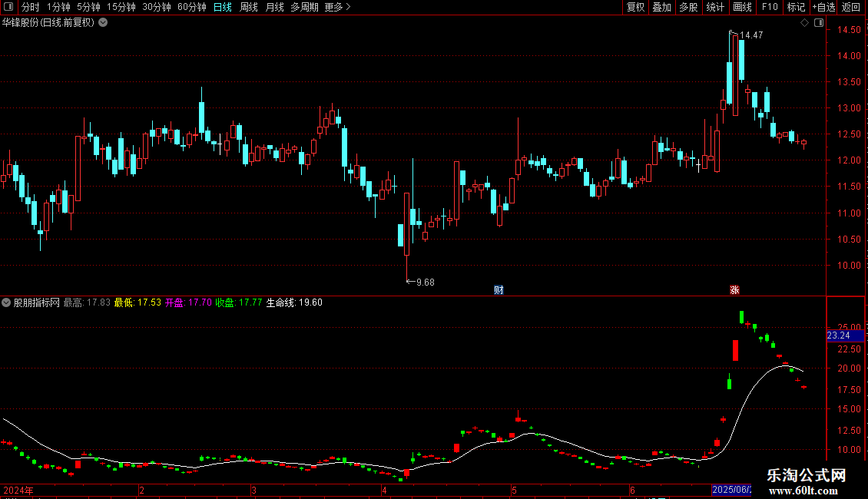Click the 23.24 indicator value tag
This screenshot has height=499, width=868.
(845, 335)
